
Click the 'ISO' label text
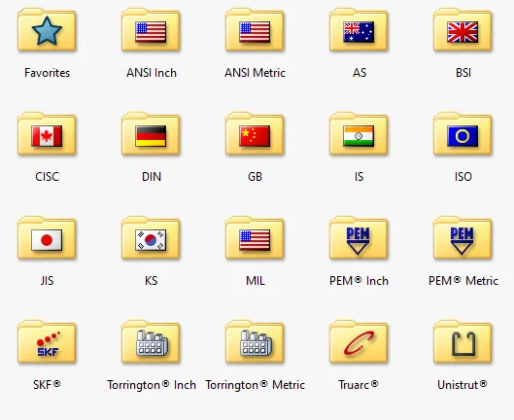click(x=463, y=177)
